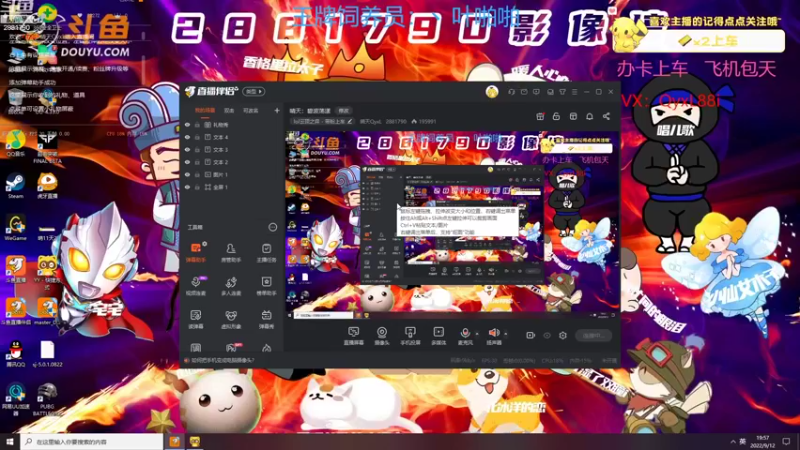Viewport: 800px width, 450px height.
Task: Open taskbar clock showing 19:57
Action: (763, 441)
